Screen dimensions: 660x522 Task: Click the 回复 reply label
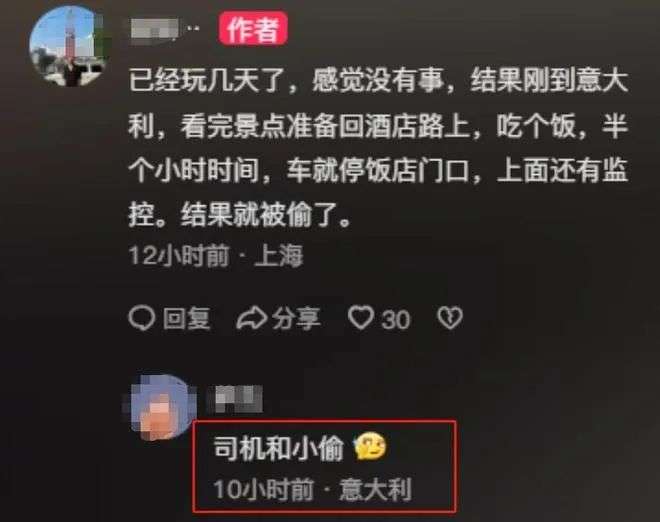pos(186,318)
